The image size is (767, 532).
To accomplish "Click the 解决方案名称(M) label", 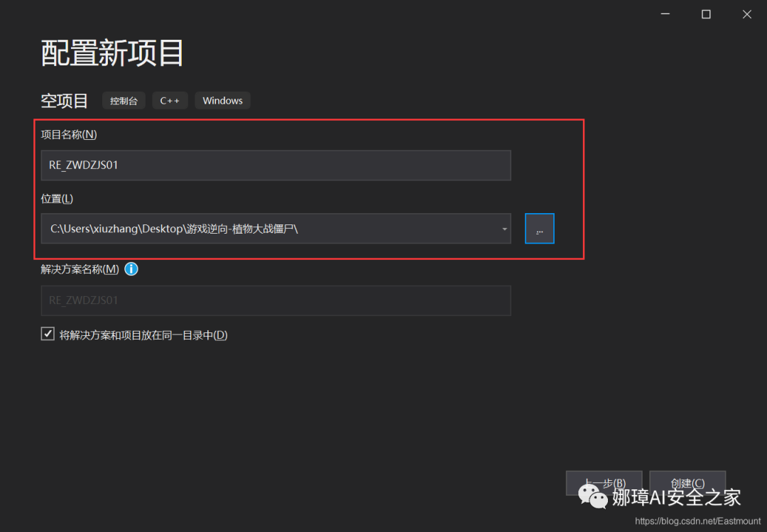I will point(80,269).
